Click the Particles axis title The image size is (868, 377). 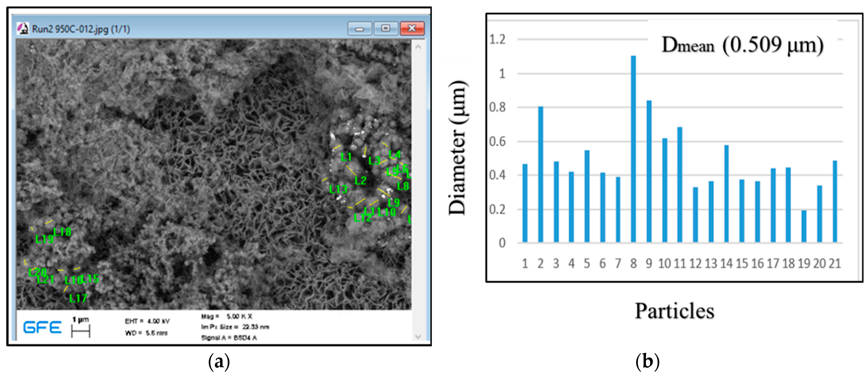click(674, 311)
